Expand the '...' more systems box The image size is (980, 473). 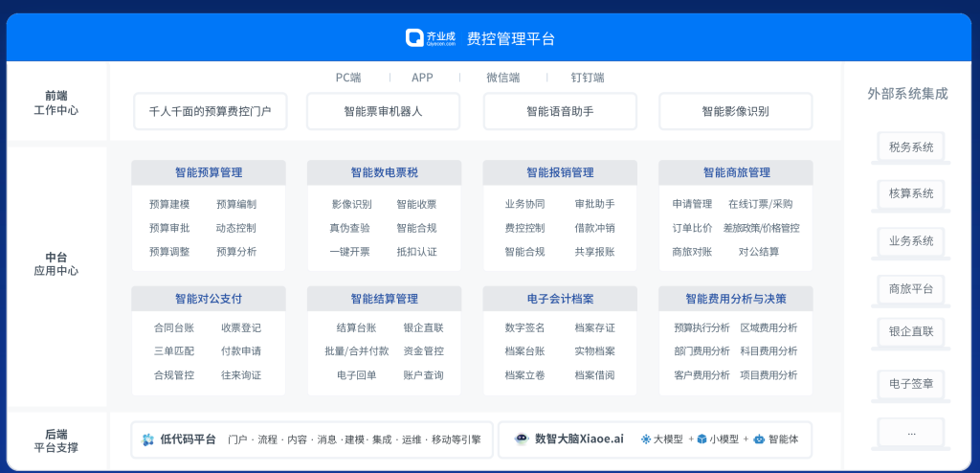pos(910,433)
